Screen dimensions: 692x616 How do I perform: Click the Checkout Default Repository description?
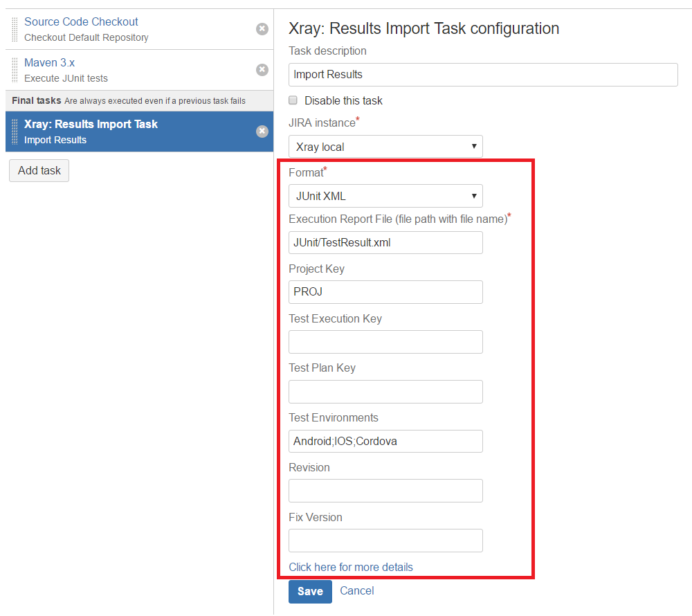pyautogui.click(x=86, y=37)
